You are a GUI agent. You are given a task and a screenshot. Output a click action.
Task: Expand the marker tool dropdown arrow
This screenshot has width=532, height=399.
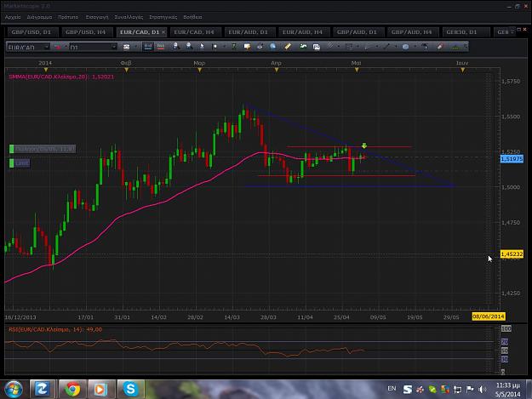pyautogui.click(x=224, y=47)
